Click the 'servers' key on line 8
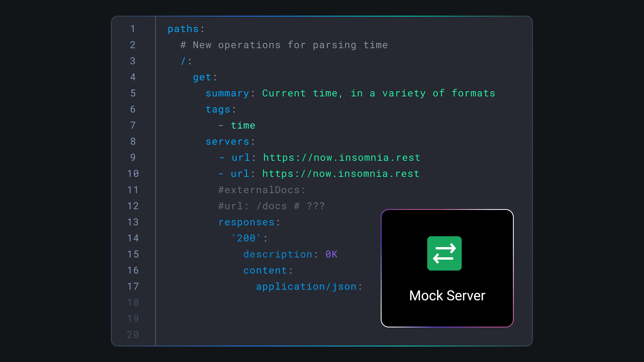This screenshot has height=362, width=644. pyautogui.click(x=227, y=142)
